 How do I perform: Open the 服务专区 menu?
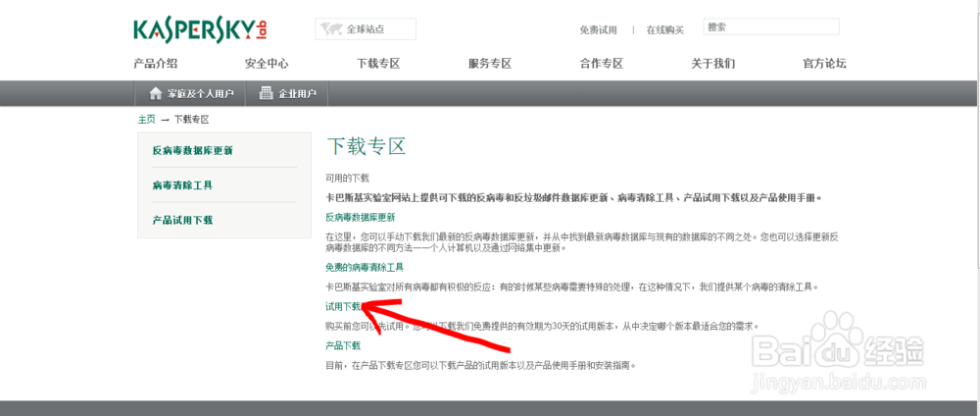[x=490, y=63]
